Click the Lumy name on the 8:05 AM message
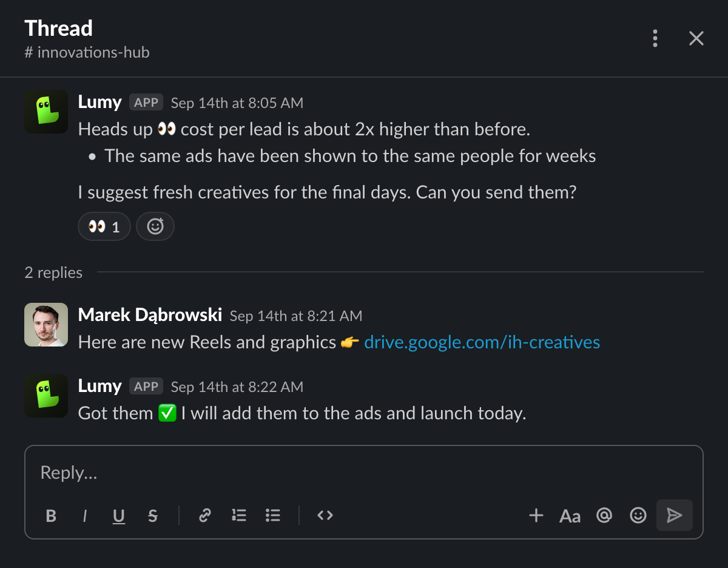The image size is (728, 568). pyautogui.click(x=100, y=102)
